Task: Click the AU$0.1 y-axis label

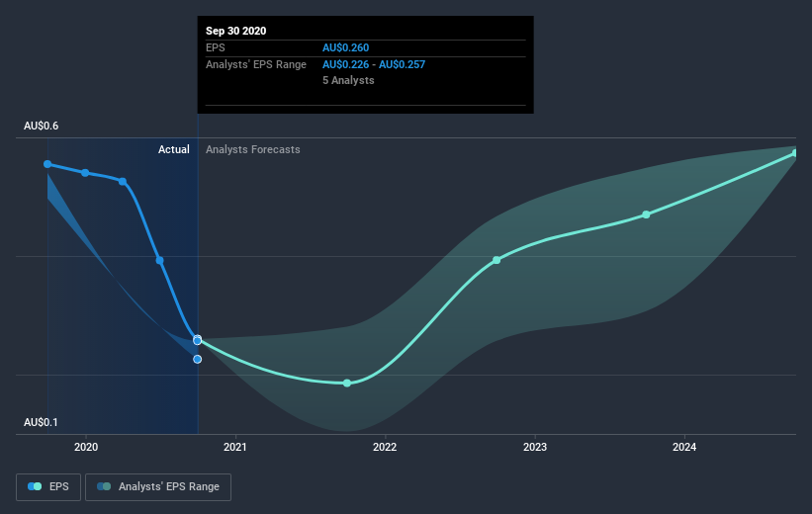Action: click(x=42, y=422)
